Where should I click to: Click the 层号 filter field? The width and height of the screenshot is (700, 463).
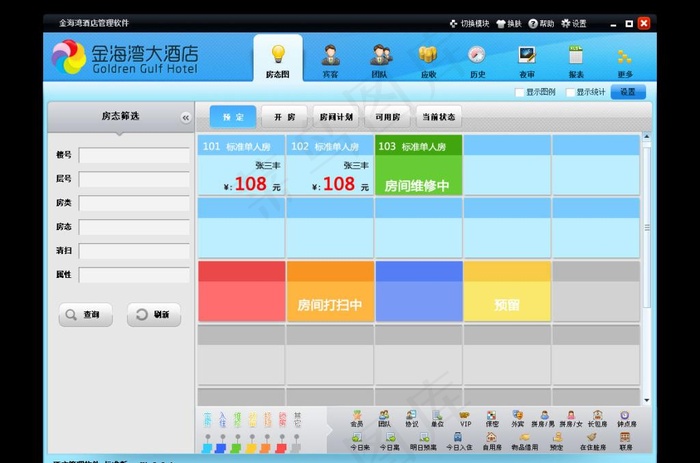(x=134, y=179)
